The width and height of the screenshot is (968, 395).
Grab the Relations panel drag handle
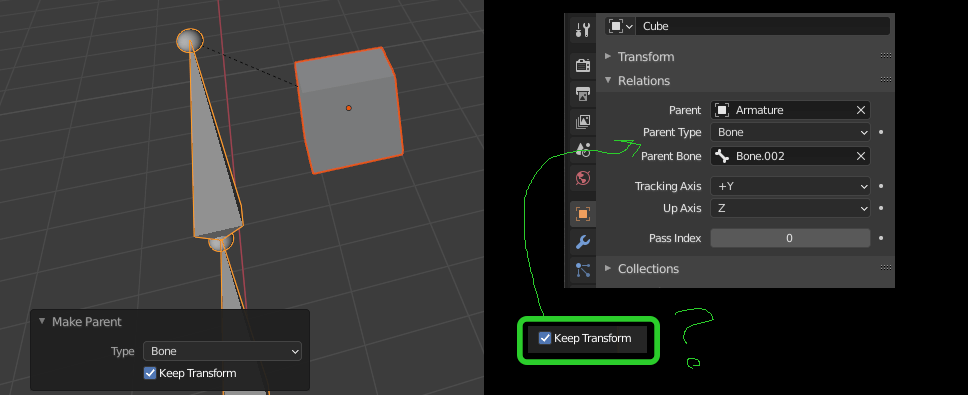point(886,80)
